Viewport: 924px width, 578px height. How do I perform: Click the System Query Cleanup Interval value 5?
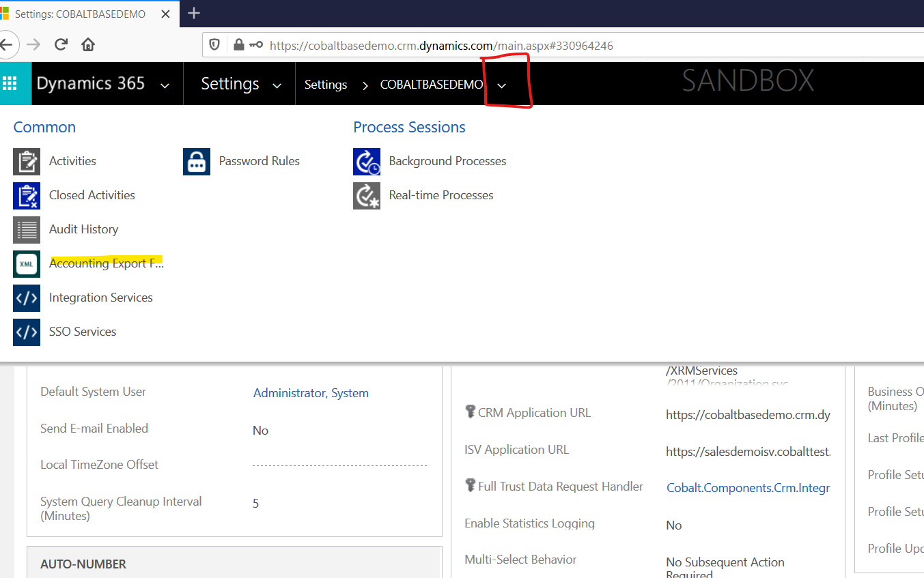tap(256, 504)
